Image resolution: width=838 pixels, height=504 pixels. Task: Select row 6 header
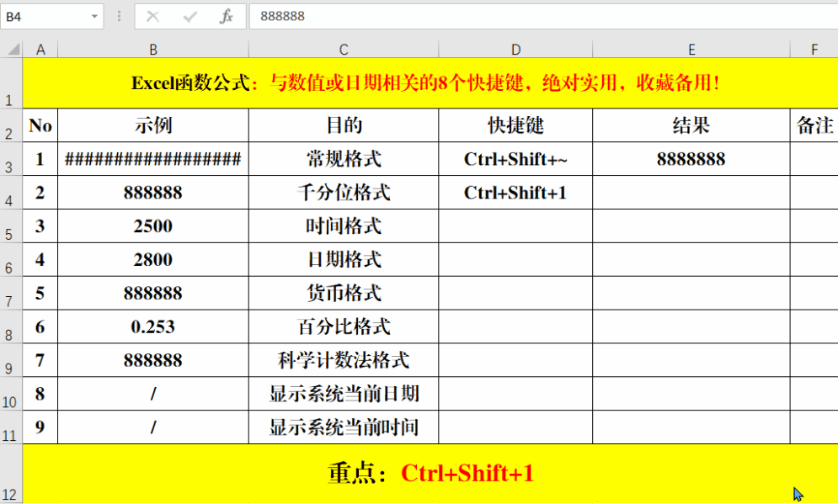pos(11,260)
